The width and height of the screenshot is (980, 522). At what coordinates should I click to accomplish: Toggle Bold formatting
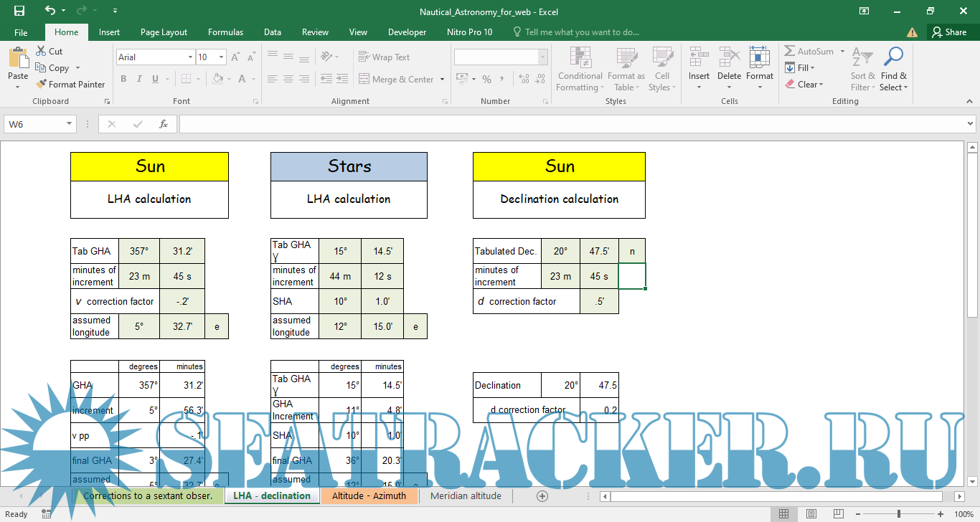point(123,79)
